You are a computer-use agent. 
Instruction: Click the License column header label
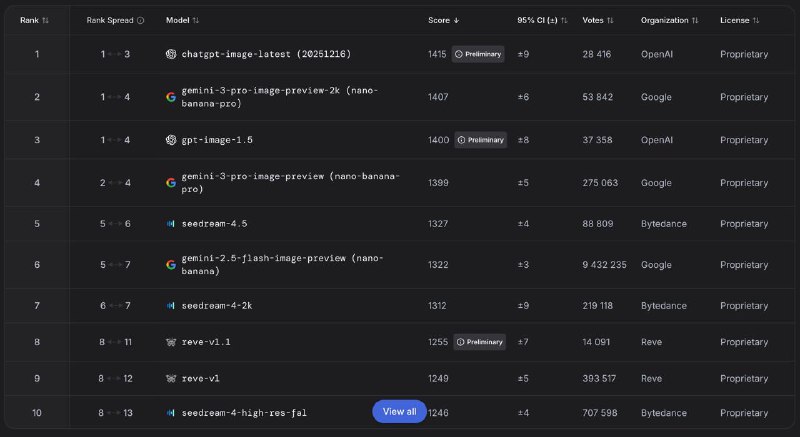[735, 20]
